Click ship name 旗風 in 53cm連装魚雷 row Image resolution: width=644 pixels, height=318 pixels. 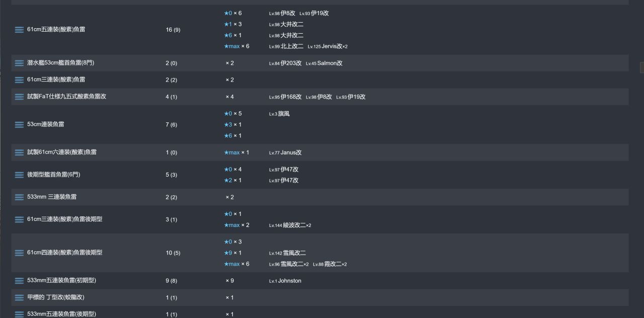[283, 114]
